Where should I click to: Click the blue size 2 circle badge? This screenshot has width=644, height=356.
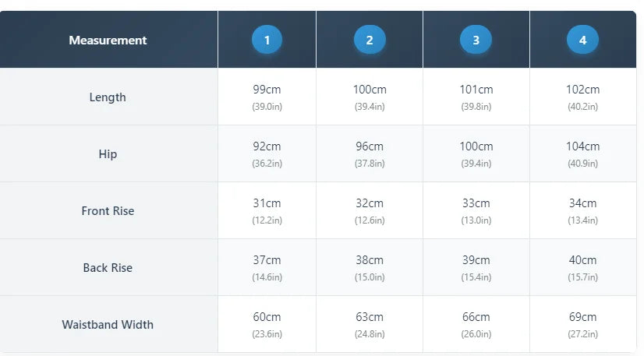370,40
